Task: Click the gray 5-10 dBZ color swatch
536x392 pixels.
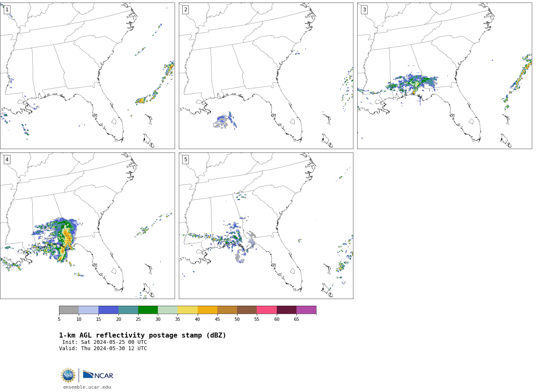Action: tap(69, 310)
